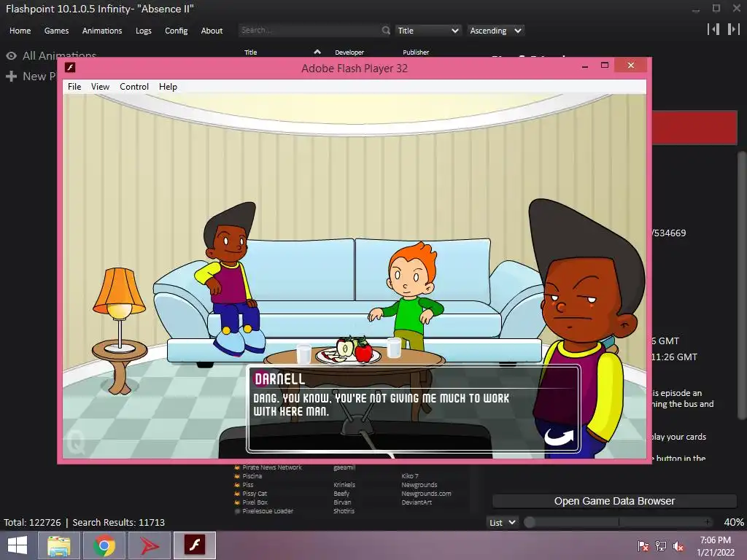Open the Logs tab in Flashpoint

point(144,31)
